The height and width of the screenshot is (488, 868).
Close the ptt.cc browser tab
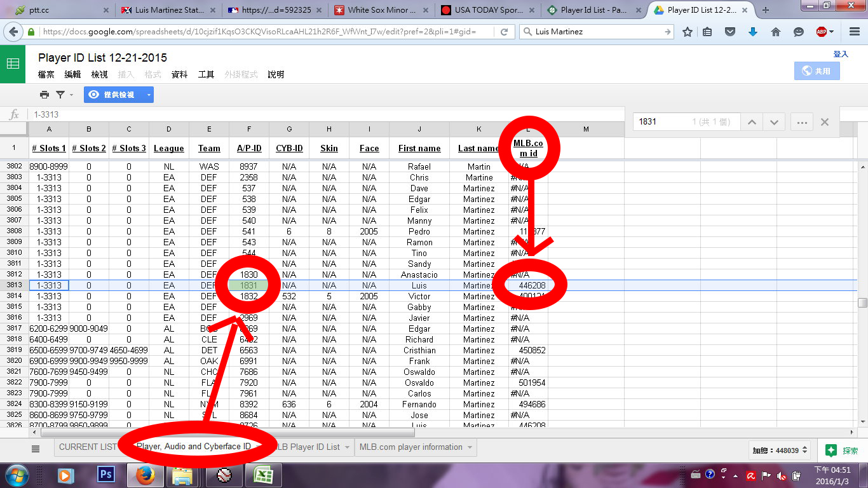tap(105, 10)
